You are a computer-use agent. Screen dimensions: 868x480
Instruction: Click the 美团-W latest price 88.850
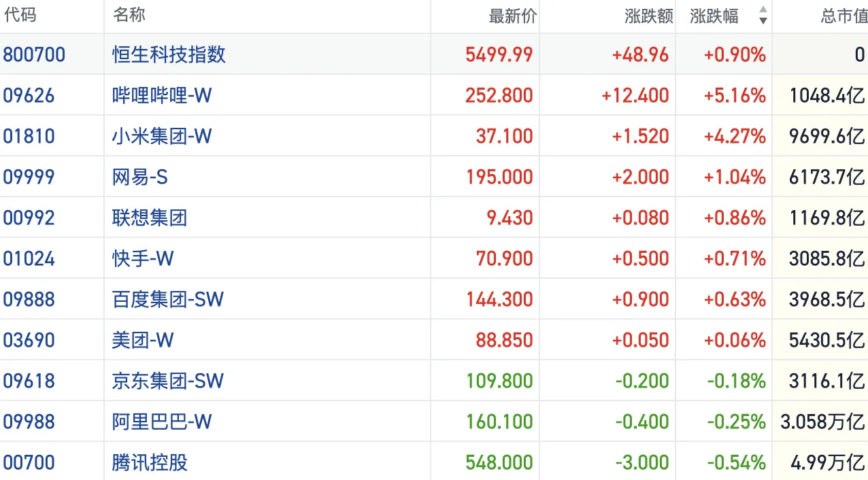[x=504, y=340]
